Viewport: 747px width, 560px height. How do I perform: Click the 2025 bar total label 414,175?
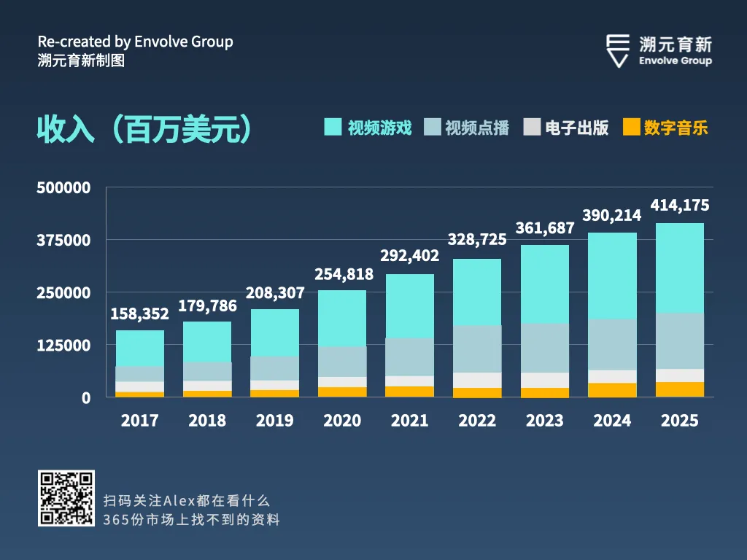coord(680,205)
